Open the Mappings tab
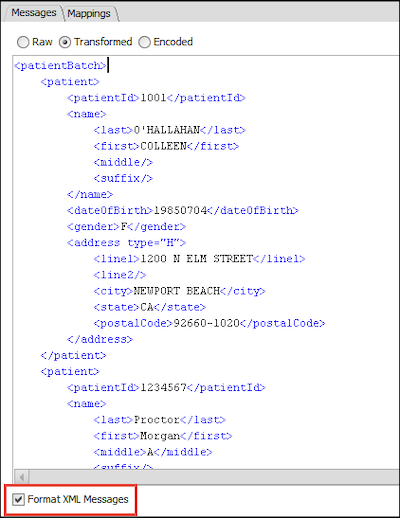This screenshot has width=400, height=518. click(x=89, y=13)
